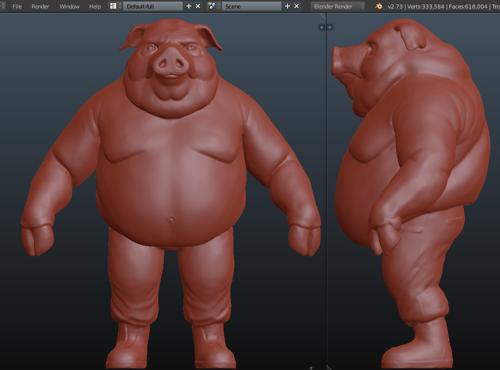Viewport: 500px width, 370px height.
Task: Open the Help menu
Action: 95,6
